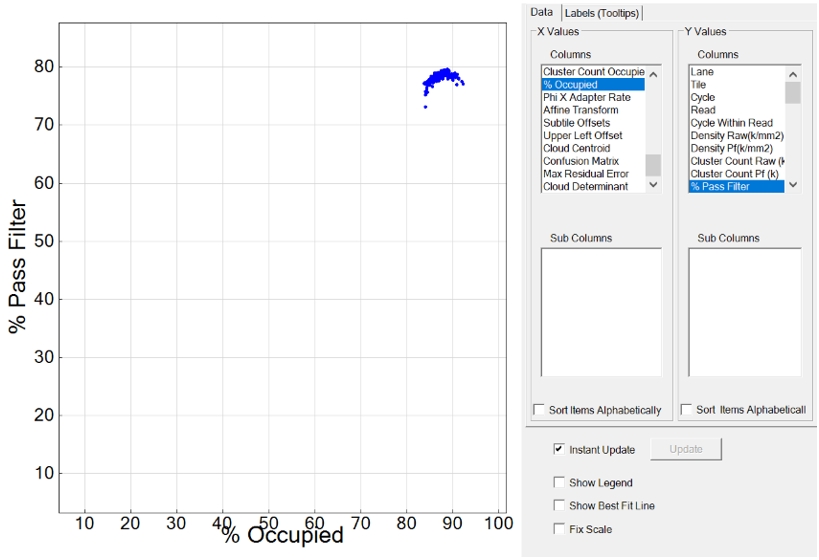
Task: Select the Data tab
Action: (x=541, y=12)
